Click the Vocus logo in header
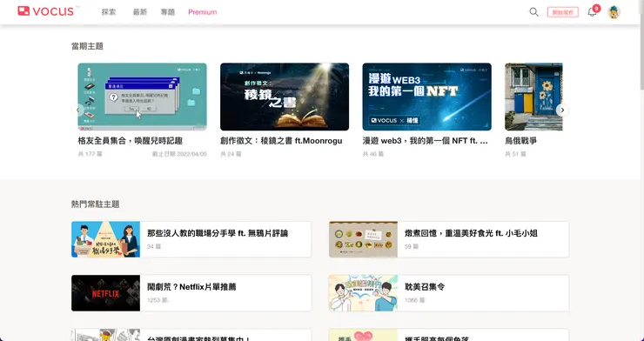Image resolution: width=644 pixels, height=341 pixels. tap(46, 11)
